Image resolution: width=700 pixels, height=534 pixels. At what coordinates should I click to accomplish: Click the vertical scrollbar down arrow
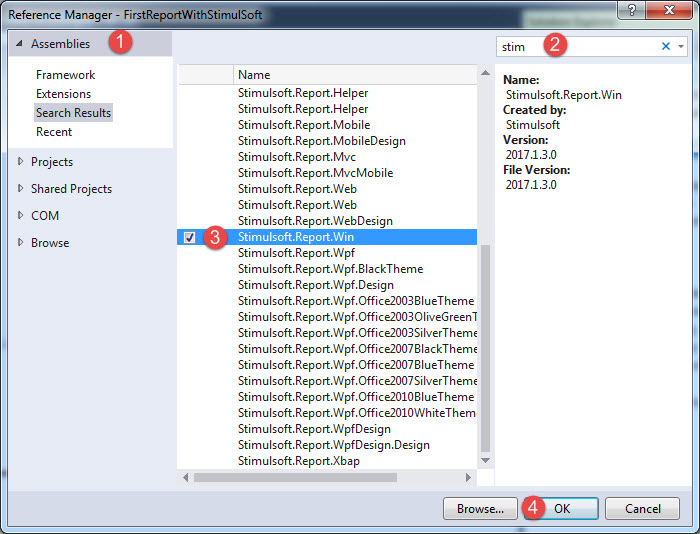(485, 460)
